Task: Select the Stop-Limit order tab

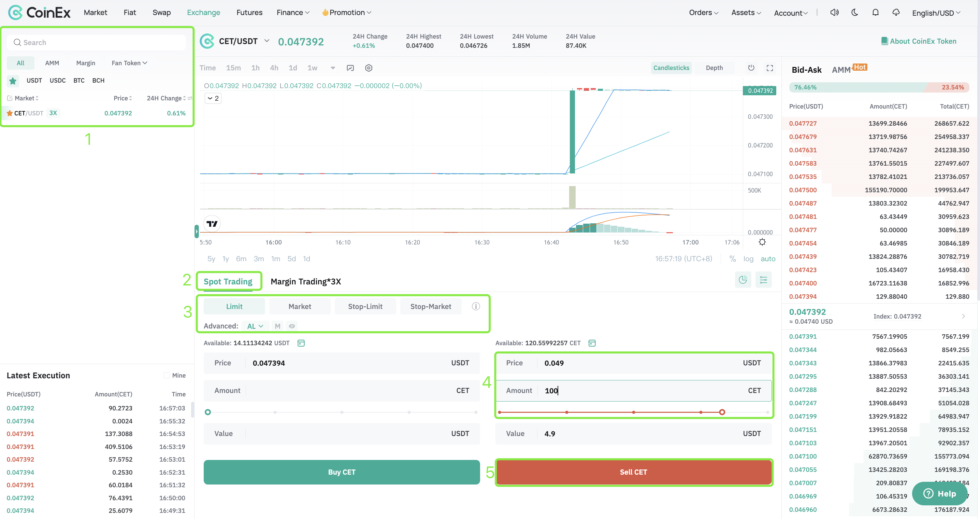Action: point(365,306)
